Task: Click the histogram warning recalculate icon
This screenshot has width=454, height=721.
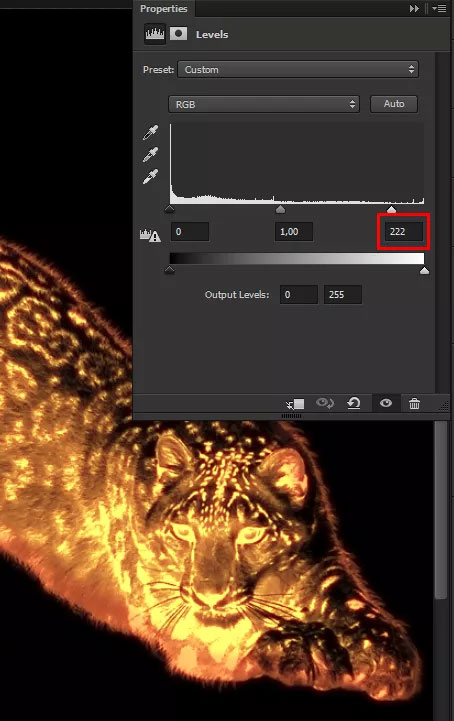Action: pyautogui.click(x=150, y=235)
